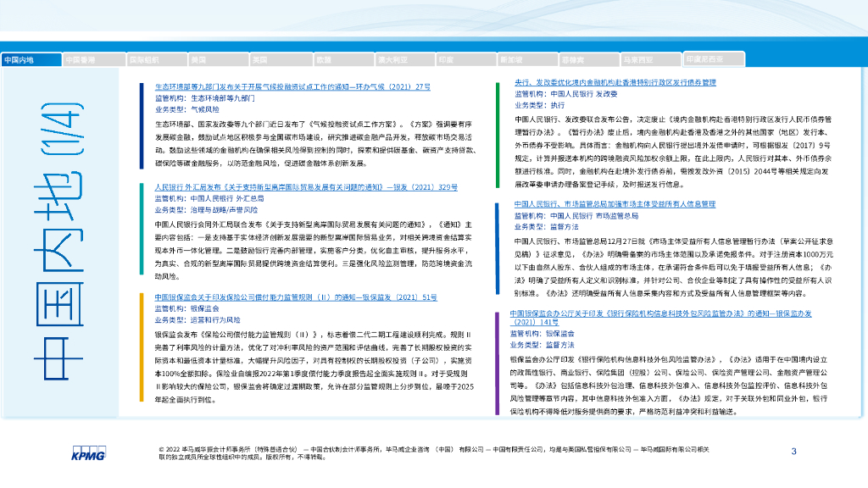Open the 新加坡 tab

pos(527,60)
